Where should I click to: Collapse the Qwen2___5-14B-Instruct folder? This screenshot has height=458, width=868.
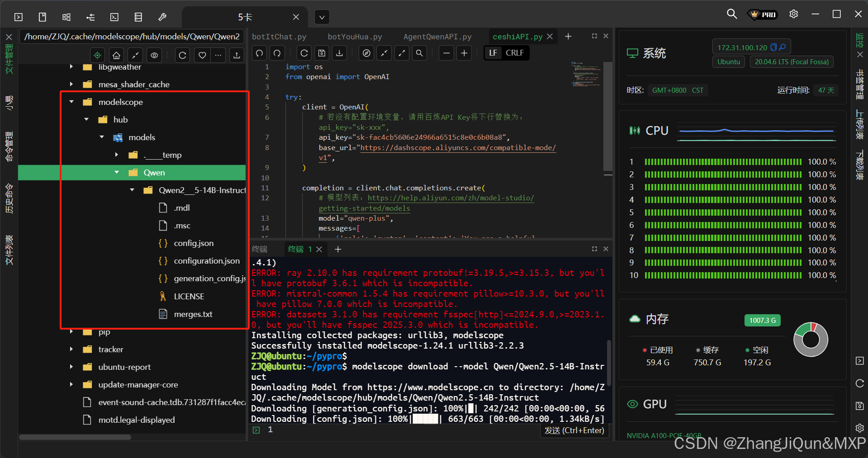pyautogui.click(x=132, y=190)
